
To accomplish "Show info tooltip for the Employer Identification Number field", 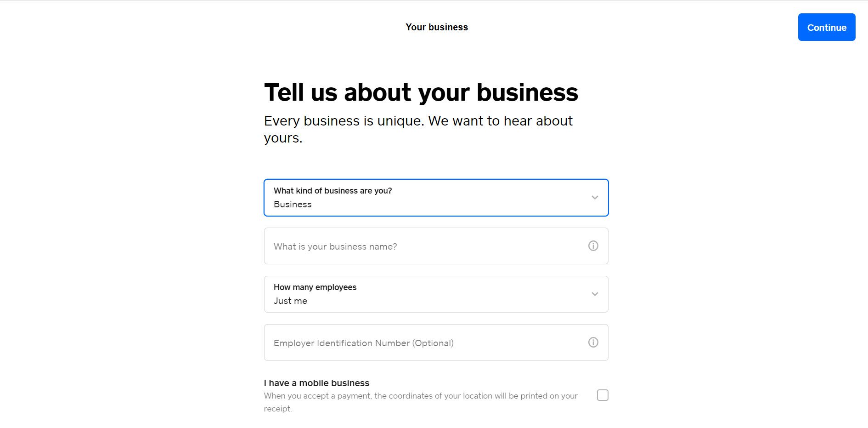I will point(593,342).
